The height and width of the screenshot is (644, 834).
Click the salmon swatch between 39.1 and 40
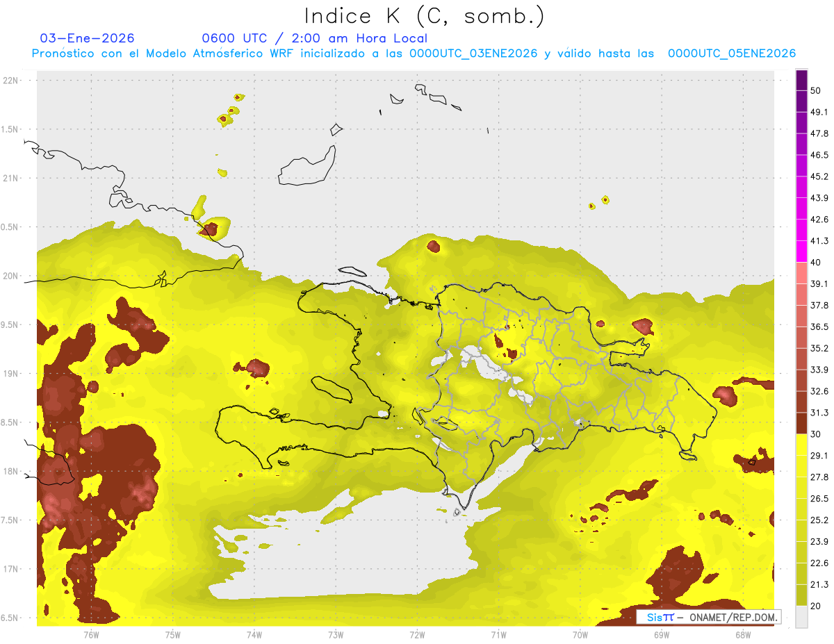[801, 273]
